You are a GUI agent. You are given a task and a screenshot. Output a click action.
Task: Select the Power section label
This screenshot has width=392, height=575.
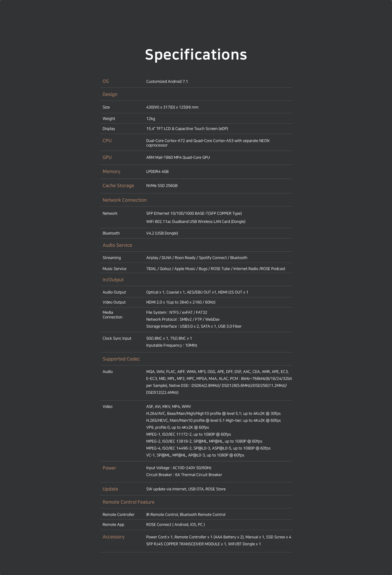[109, 468]
